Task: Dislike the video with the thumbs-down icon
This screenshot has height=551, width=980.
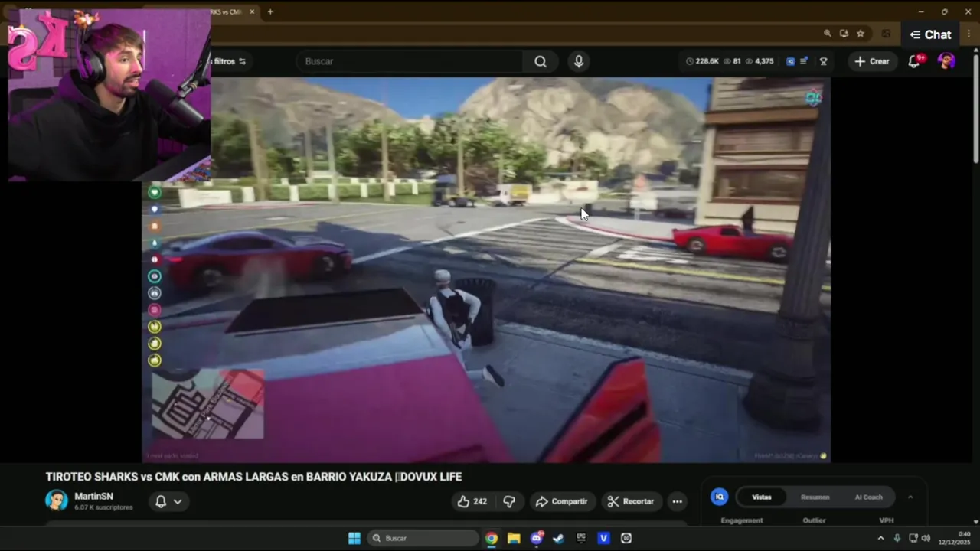Action: 509,501
